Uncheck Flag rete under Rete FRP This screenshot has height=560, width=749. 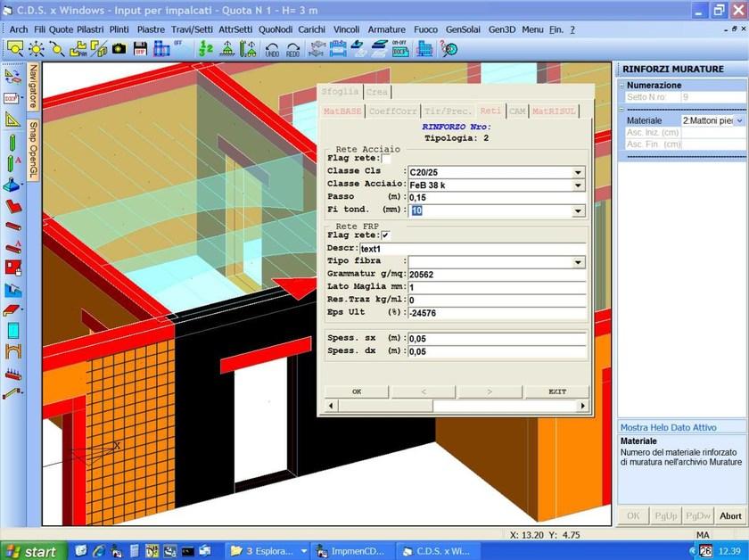(x=386, y=235)
